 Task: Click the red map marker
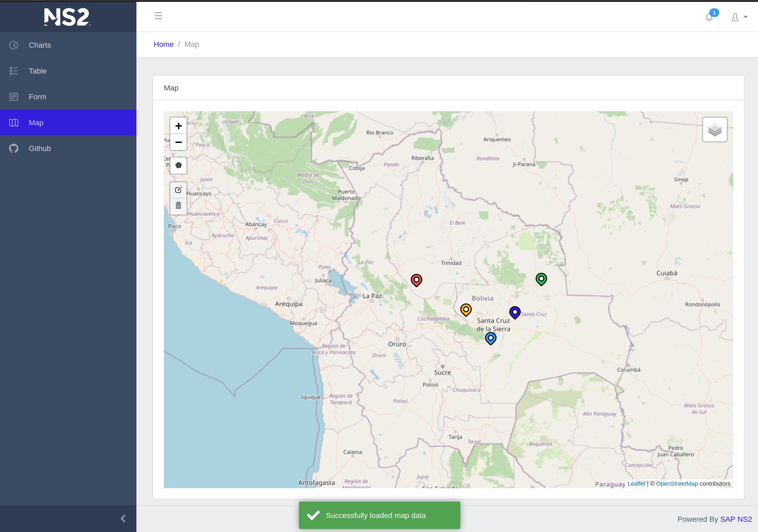416,280
